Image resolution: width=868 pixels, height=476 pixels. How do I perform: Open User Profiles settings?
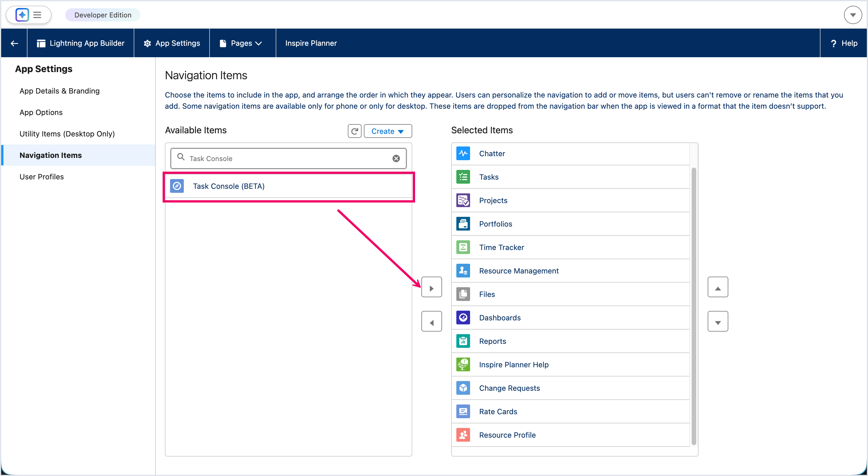42,177
